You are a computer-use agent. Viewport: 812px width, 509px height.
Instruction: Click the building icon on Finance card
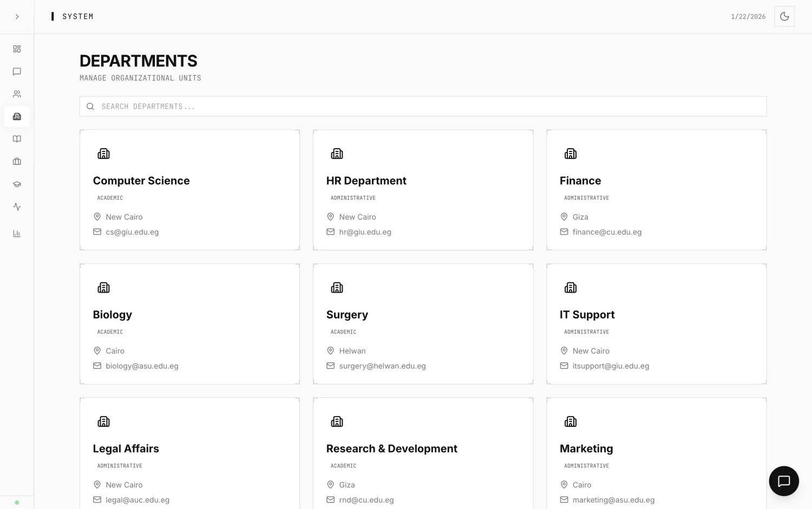(x=571, y=154)
